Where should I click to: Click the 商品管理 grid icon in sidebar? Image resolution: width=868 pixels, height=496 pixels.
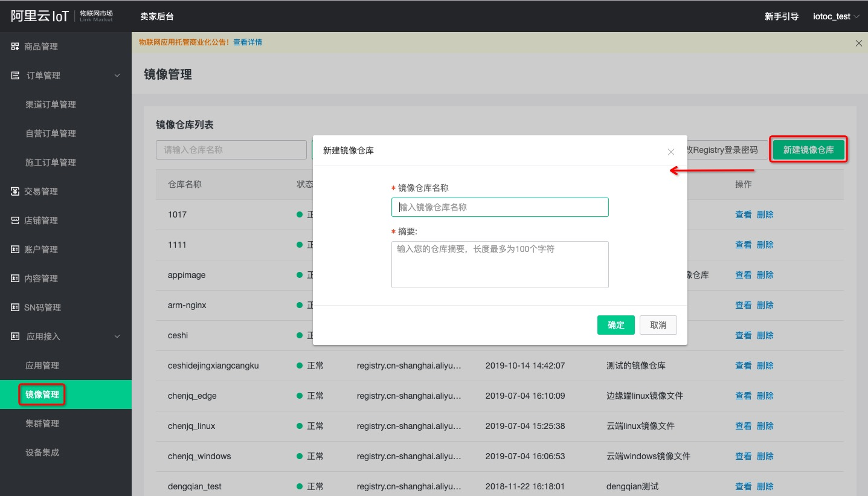click(x=15, y=47)
